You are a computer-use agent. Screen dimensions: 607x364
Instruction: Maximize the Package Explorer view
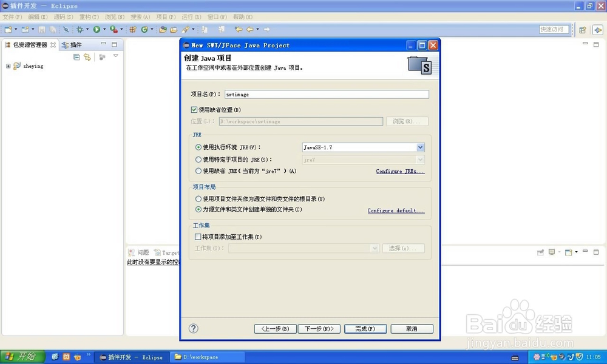pyautogui.click(x=114, y=44)
